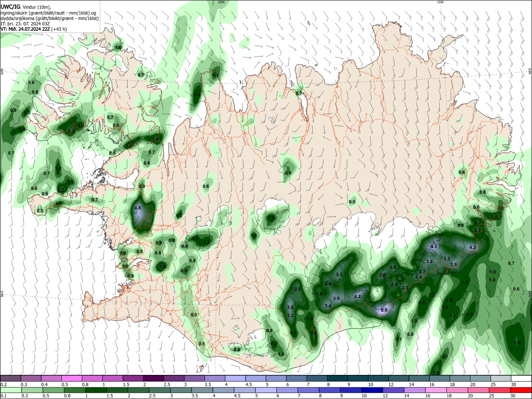Click the 1.8 precipitation value on the east coast
The height and width of the screenshot is (399, 532).
pyautogui.click(x=494, y=217)
